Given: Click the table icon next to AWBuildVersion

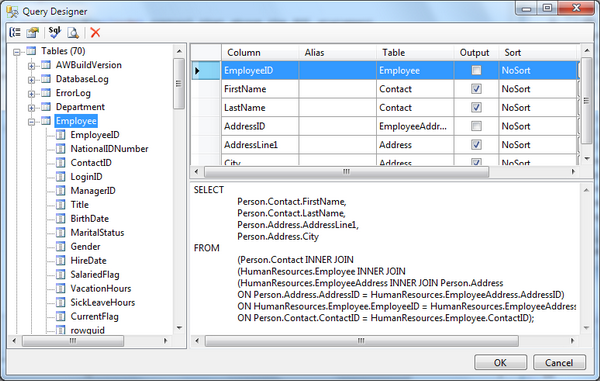Looking at the screenshot, I should pos(46,65).
